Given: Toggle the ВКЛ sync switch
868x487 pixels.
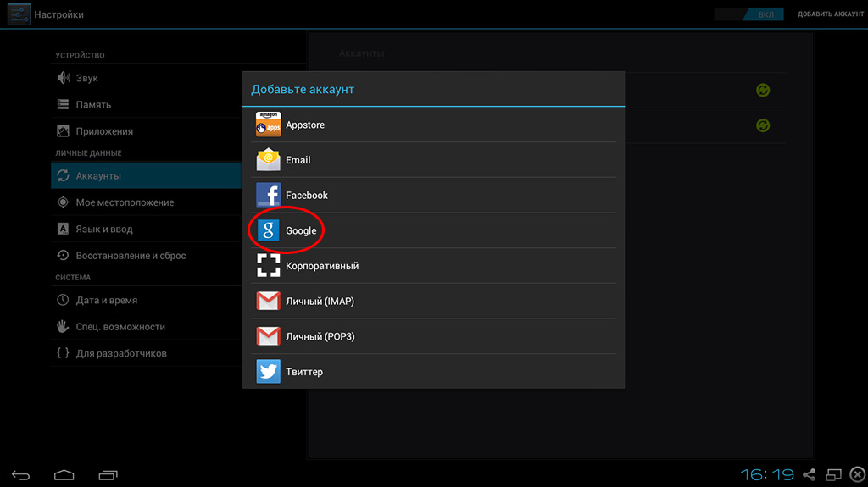Looking at the screenshot, I should (x=749, y=14).
